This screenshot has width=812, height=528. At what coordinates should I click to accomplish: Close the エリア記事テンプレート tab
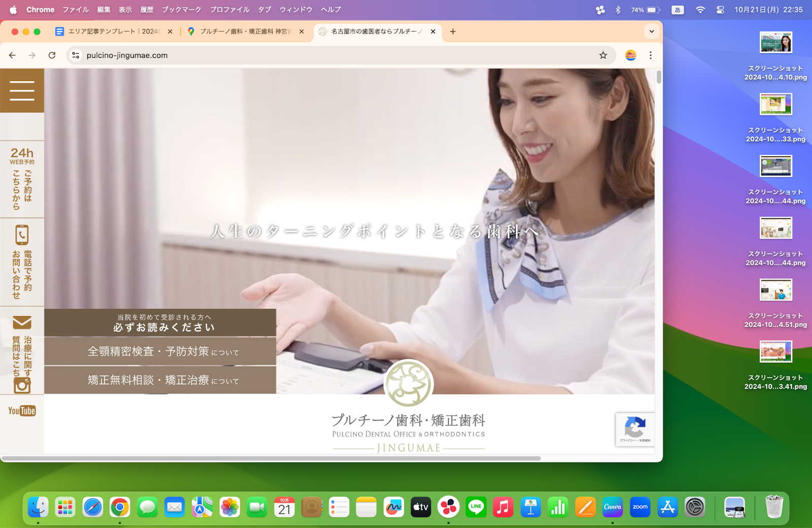(x=170, y=31)
